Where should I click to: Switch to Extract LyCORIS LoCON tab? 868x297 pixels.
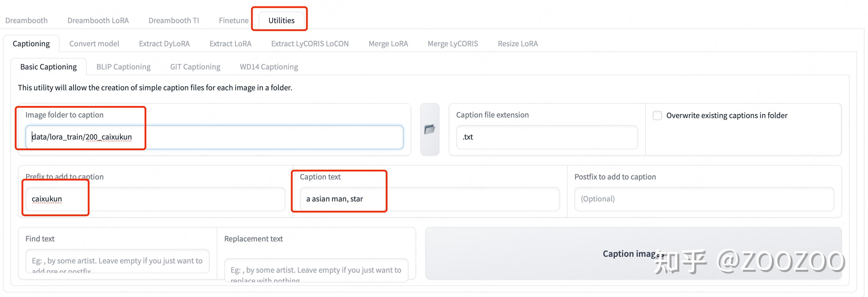click(x=310, y=44)
